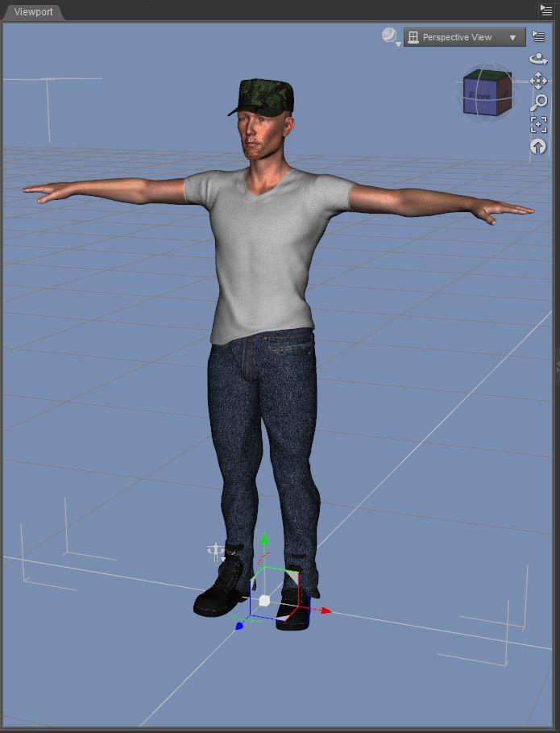Click the frame selection control

click(538, 124)
